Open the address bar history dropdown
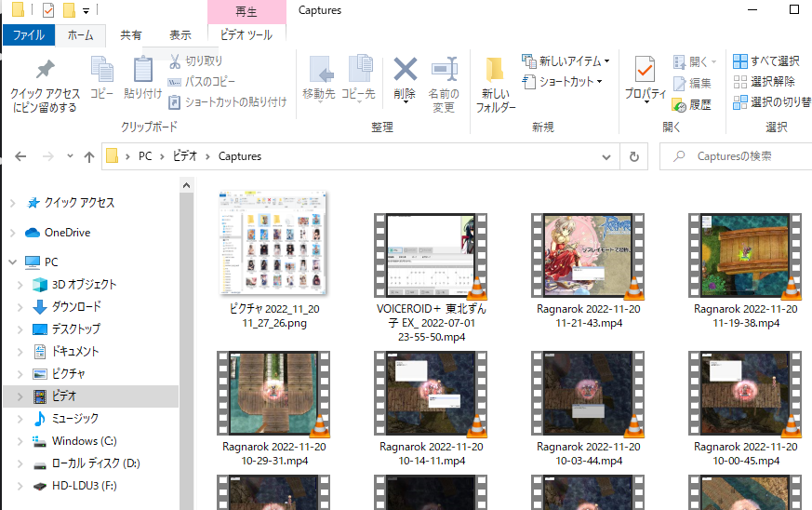Screen dimensions: 812x510 click(x=606, y=156)
